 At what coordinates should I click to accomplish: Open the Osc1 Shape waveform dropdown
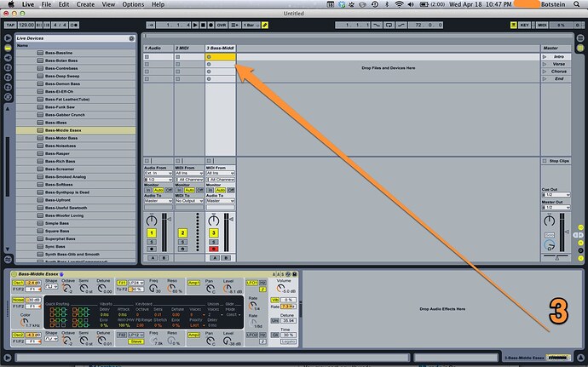click(x=51, y=287)
